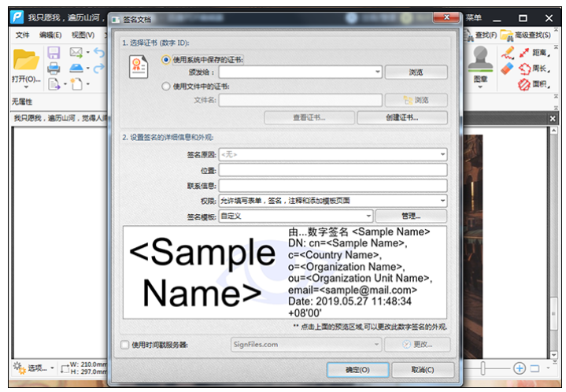
Task: Click the Redo arrow icon
Action: [x=99, y=68]
